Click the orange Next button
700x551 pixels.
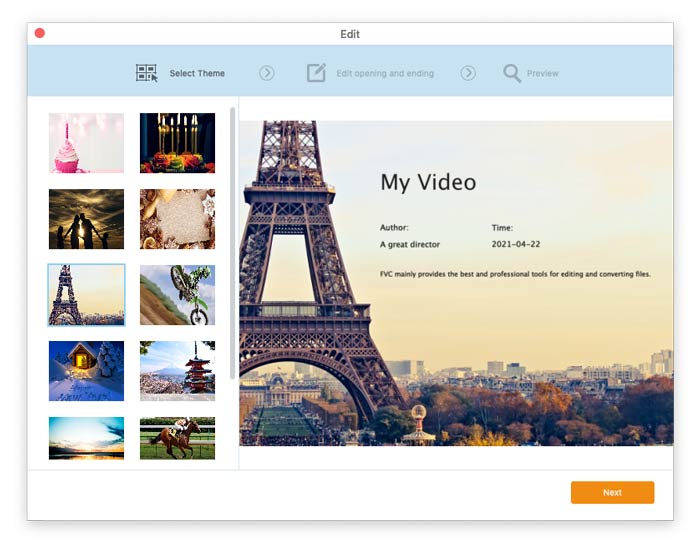(x=612, y=492)
